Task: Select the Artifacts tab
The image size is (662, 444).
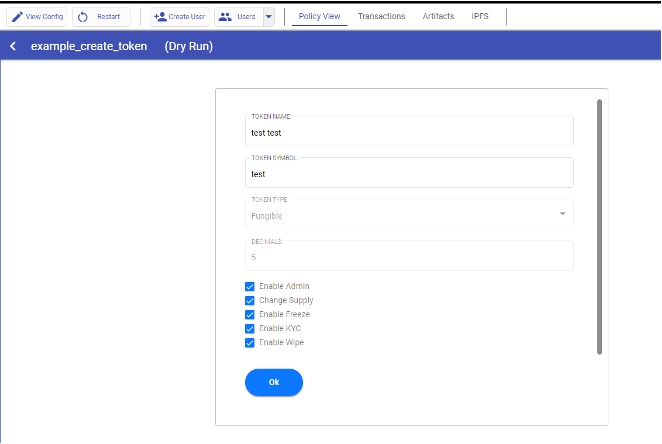Action: tap(439, 17)
